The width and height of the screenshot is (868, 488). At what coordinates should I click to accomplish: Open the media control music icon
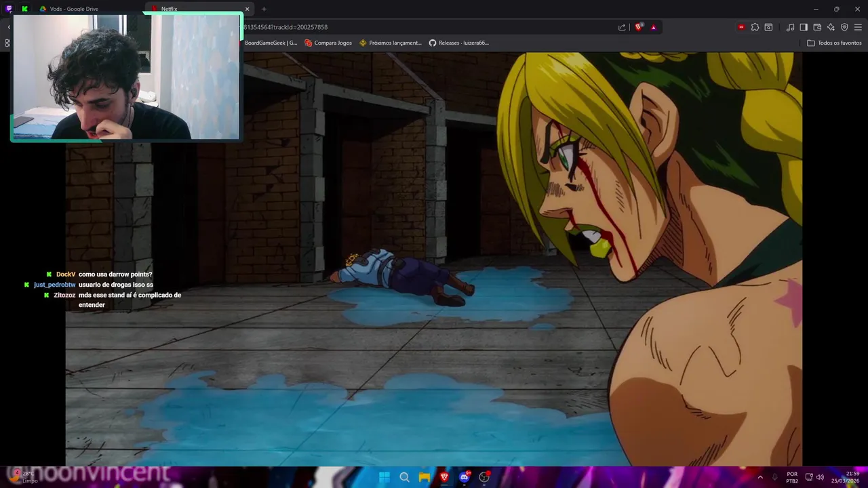point(790,27)
